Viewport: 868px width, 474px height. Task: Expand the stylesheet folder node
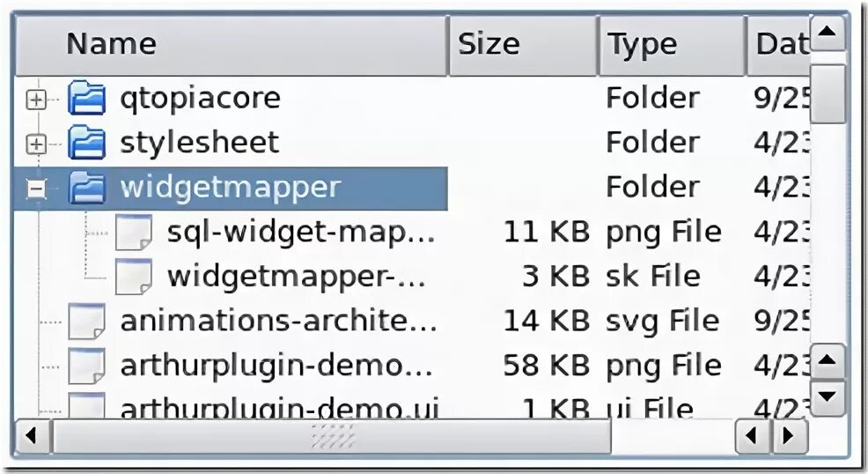[36, 144]
